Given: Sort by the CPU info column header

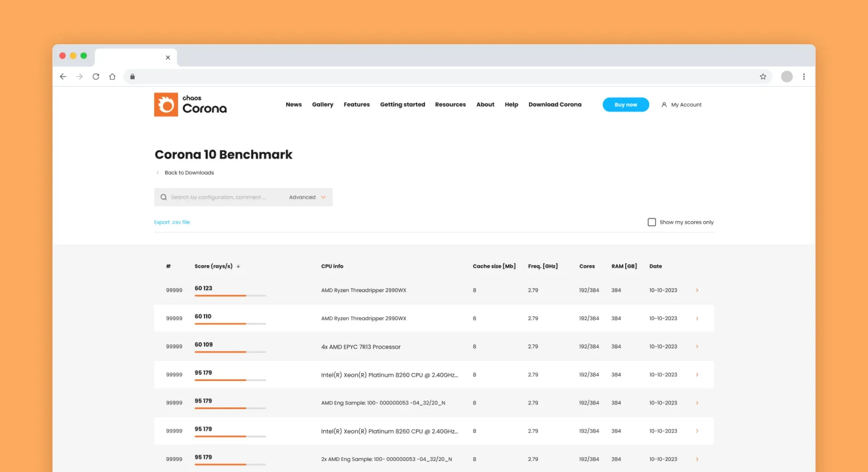Looking at the screenshot, I should 332,266.
